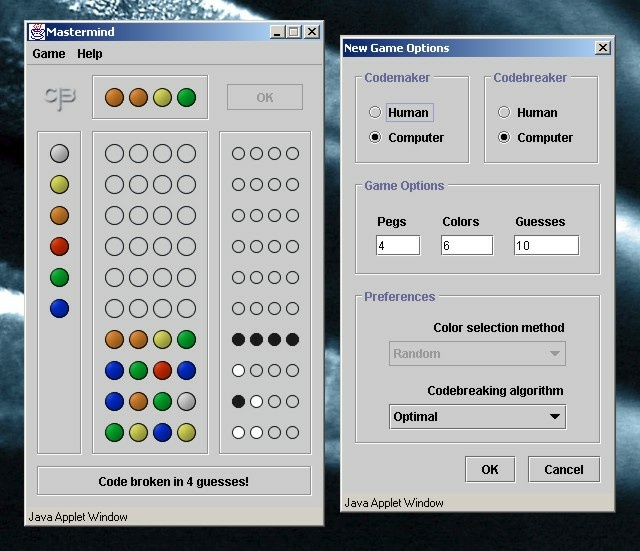The width and height of the screenshot is (640, 551).
Task: Click the Human label under Codemaker
Action: pos(409,112)
